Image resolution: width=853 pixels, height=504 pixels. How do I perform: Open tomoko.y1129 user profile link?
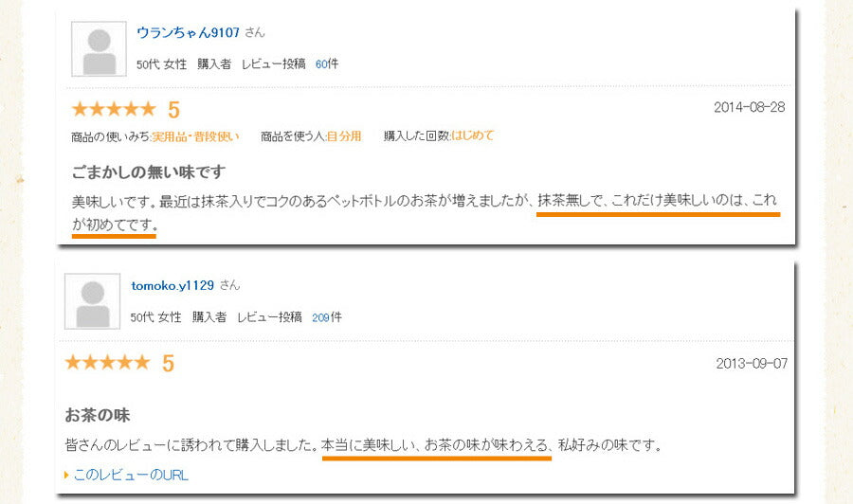pos(172,285)
